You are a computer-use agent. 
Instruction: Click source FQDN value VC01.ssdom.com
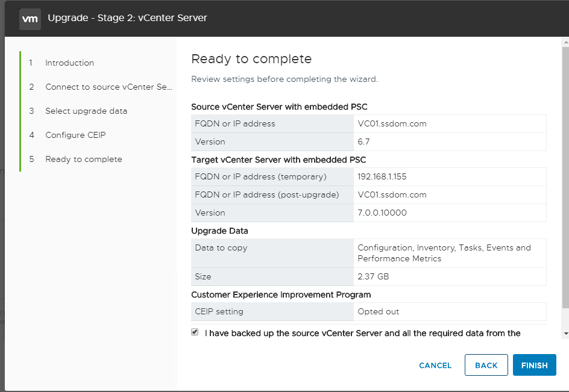392,123
